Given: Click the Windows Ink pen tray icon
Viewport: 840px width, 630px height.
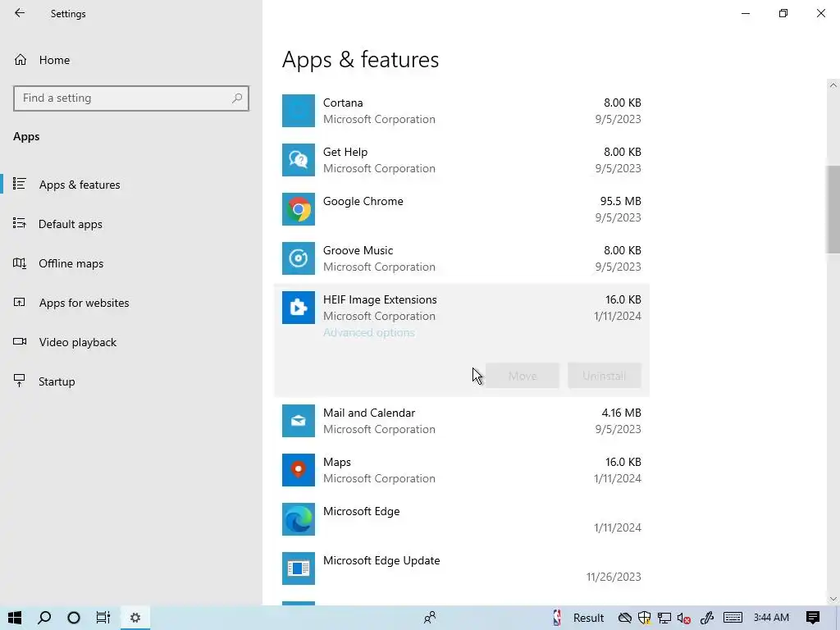Looking at the screenshot, I should 706,618.
